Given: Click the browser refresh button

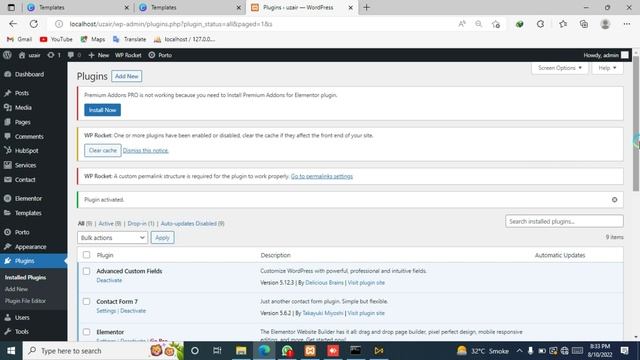Looking at the screenshot, I should (33, 24).
